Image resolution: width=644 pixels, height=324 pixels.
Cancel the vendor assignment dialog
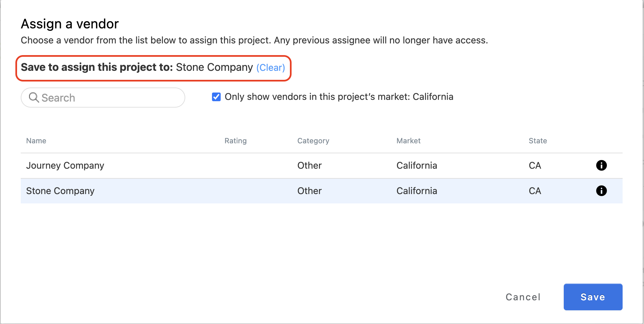tap(523, 297)
